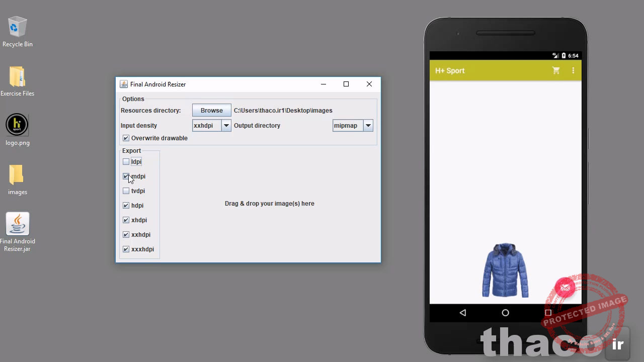Viewport: 644px width, 362px height.
Task: Open the Output directory mipmap dropdown
Action: 368,125
